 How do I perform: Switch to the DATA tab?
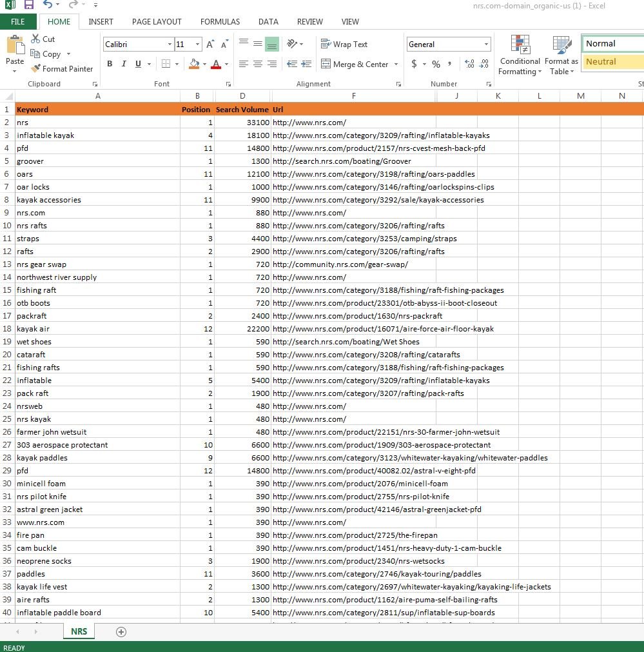(268, 22)
